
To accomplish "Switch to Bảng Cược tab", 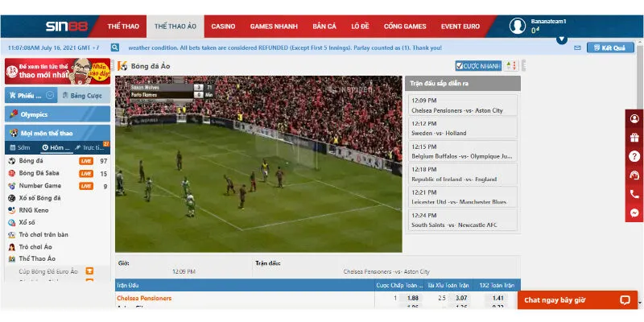I will click(84, 95).
